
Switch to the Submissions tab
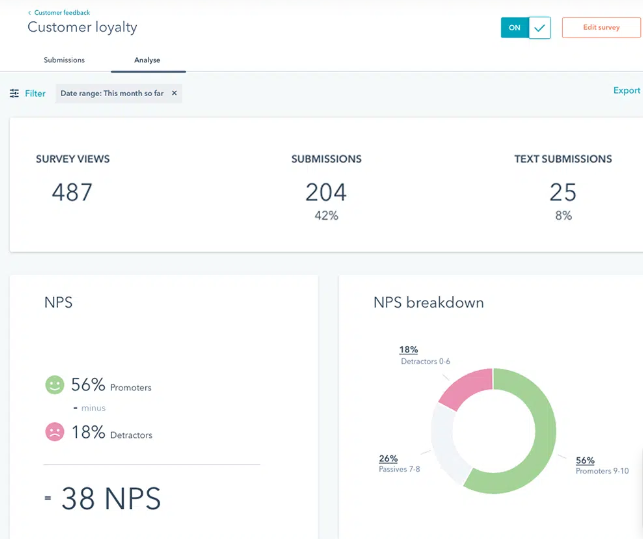(x=64, y=60)
